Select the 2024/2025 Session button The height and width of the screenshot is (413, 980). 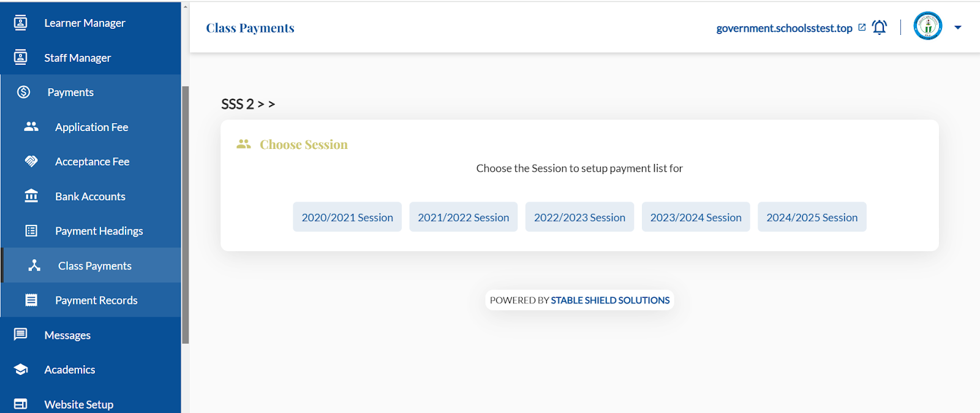(812, 217)
